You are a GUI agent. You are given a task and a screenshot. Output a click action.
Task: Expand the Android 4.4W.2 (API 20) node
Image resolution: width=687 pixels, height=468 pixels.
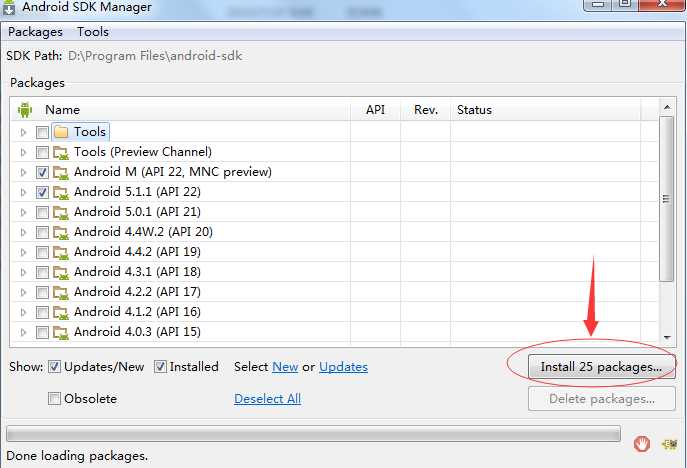point(23,232)
